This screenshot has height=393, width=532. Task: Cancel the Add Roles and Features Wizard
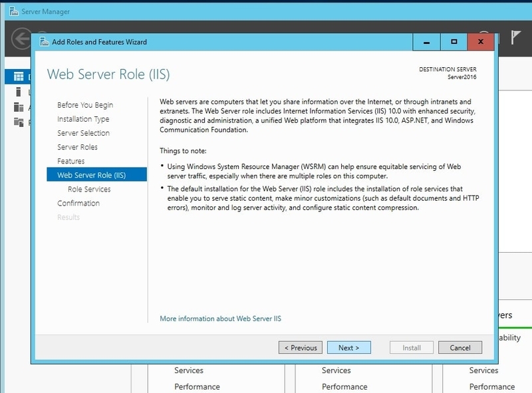(x=460, y=347)
